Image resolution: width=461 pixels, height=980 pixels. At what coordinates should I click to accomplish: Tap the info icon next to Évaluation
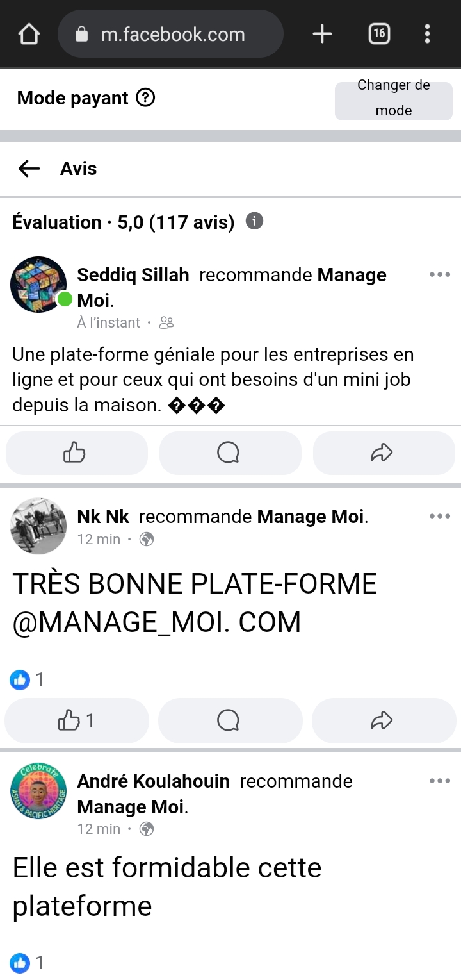click(x=254, y=221)
